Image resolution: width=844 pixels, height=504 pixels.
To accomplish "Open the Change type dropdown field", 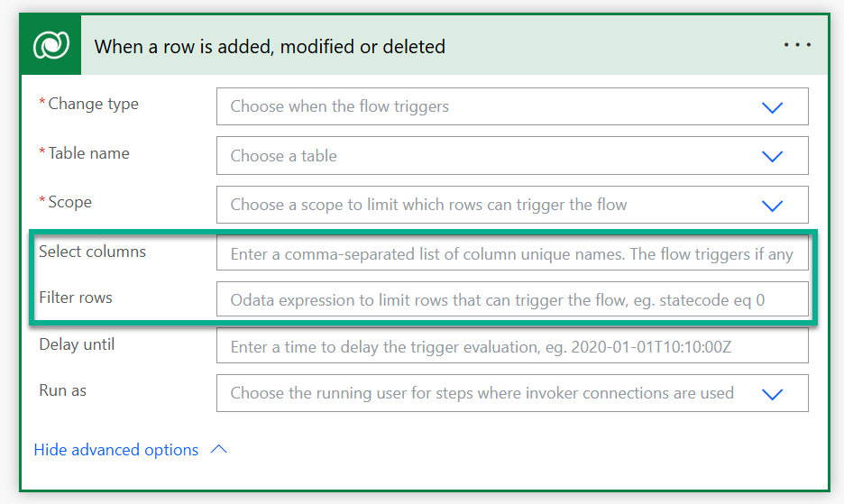I will 512,106.
